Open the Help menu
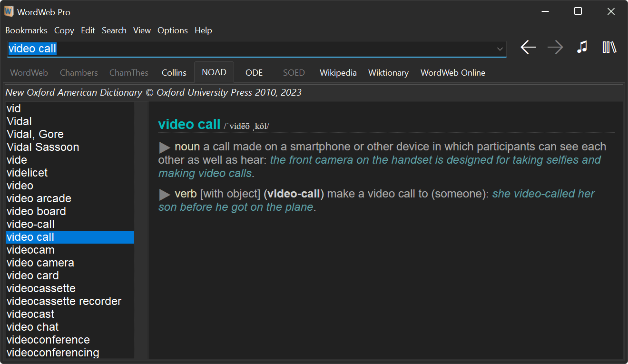628x364 pixels. pos(203,30)
